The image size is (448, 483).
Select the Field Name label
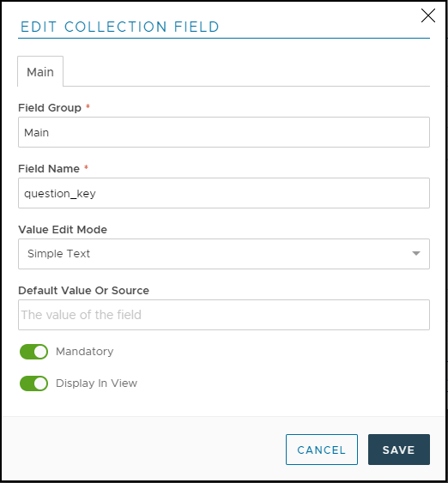coord(49,169)
